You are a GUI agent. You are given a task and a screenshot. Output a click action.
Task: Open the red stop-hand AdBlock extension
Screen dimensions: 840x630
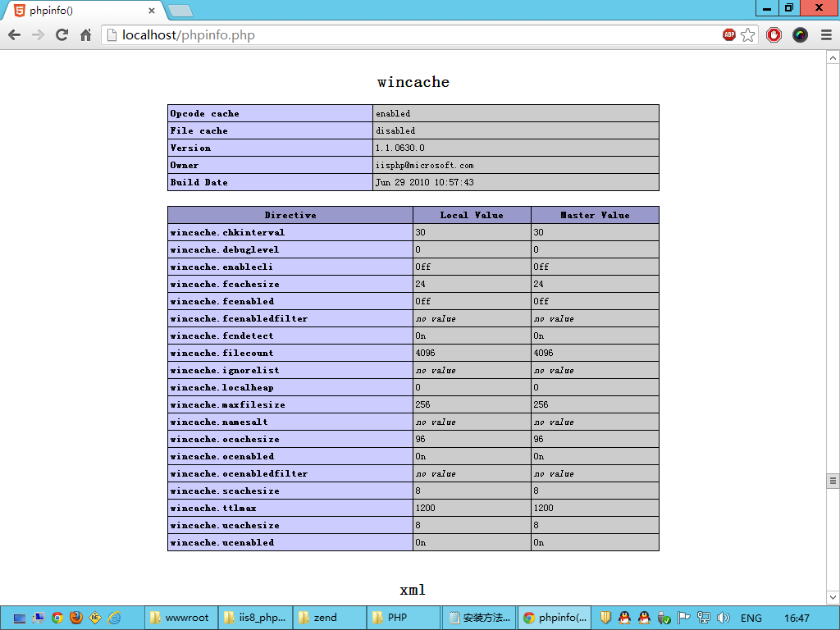[x=774, y=34]
